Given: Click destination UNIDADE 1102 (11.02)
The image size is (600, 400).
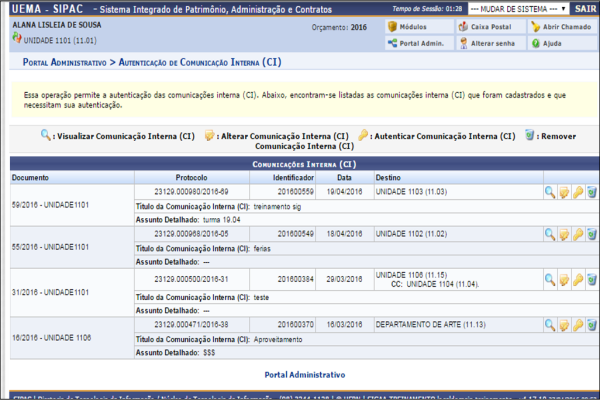Looking at the screenshot, I should pyautogui.click(x=411, y=234).
